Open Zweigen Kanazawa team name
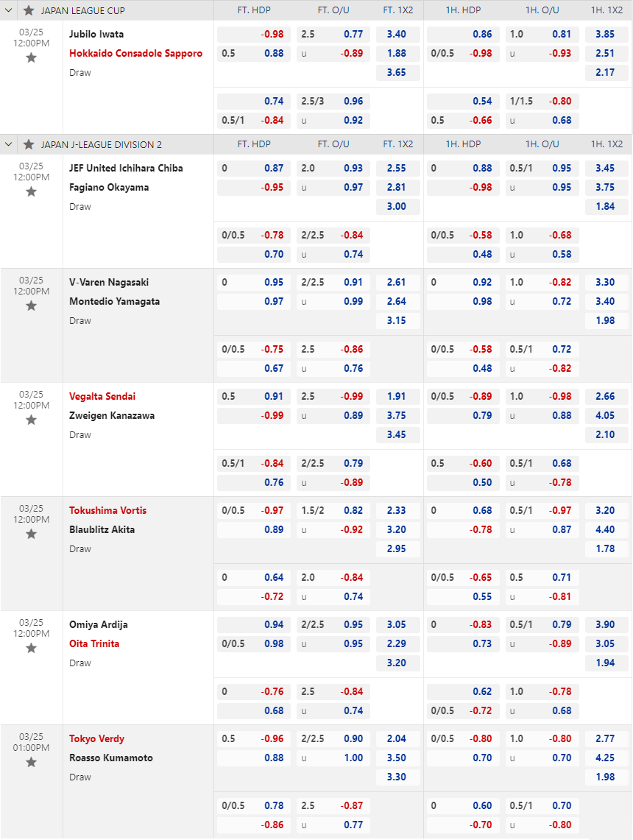Viewport: 633px width, 840px height. 111,415
